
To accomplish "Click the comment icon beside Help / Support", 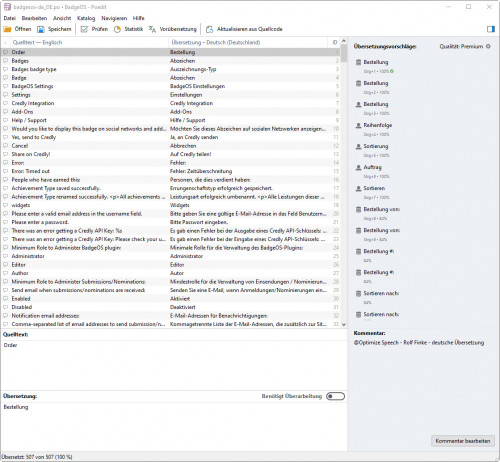I will tap(6, 120).
